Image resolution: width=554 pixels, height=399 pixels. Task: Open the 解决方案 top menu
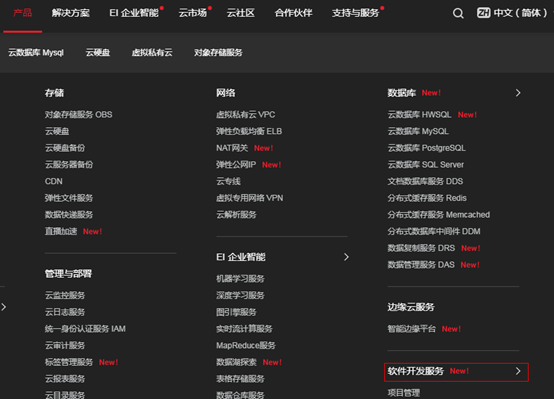point(71,13)
